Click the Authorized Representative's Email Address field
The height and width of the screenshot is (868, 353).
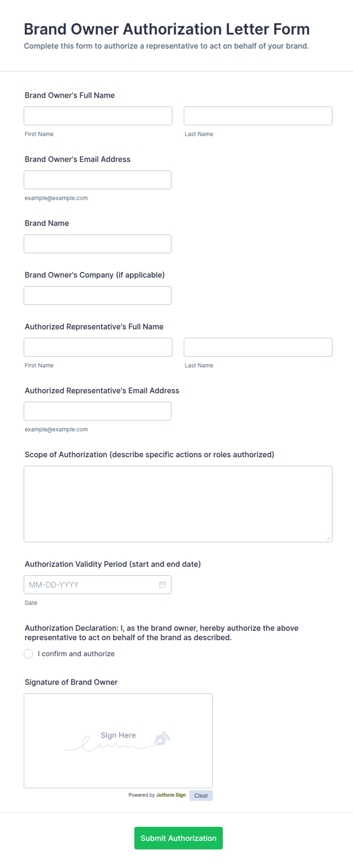click(98, 411)
